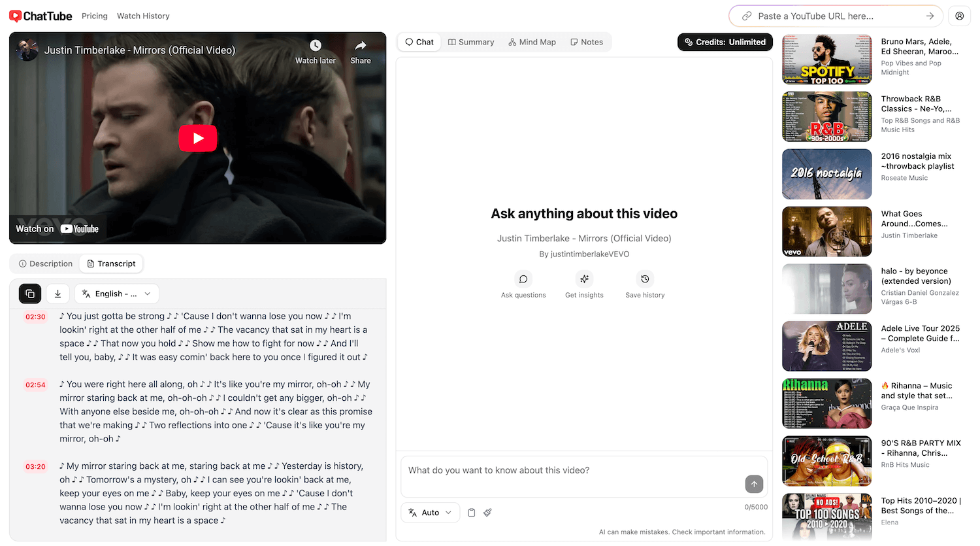Open the Ask questions icon
Image resolution: width=980 pixels, height=546 pixels.
pyautogui.click(x=523, y=279)
